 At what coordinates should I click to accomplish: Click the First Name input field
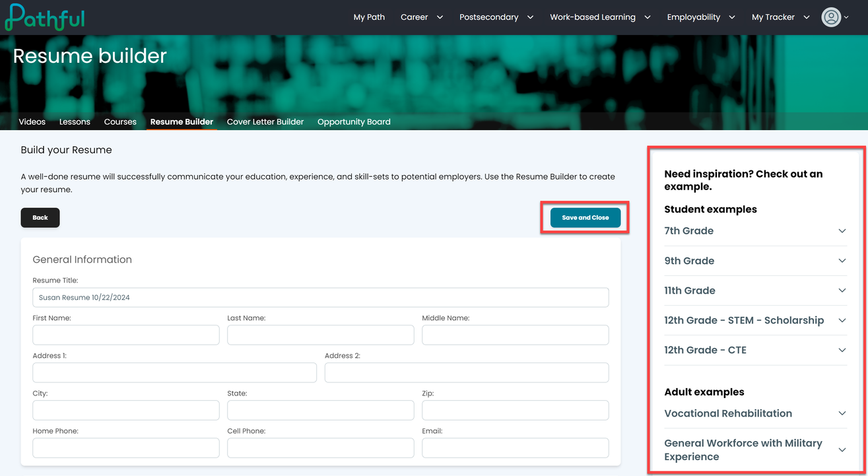point(126,335)
